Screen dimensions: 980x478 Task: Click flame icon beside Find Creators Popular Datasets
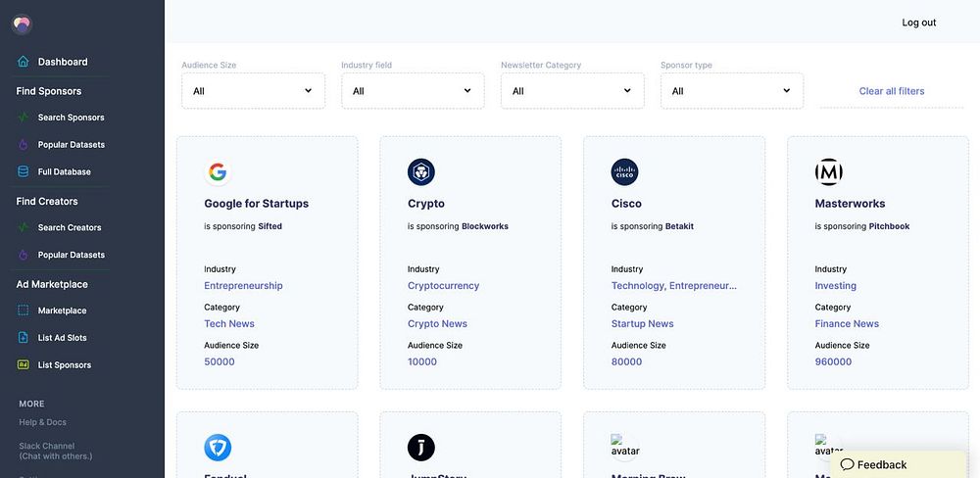click(24, 255)
